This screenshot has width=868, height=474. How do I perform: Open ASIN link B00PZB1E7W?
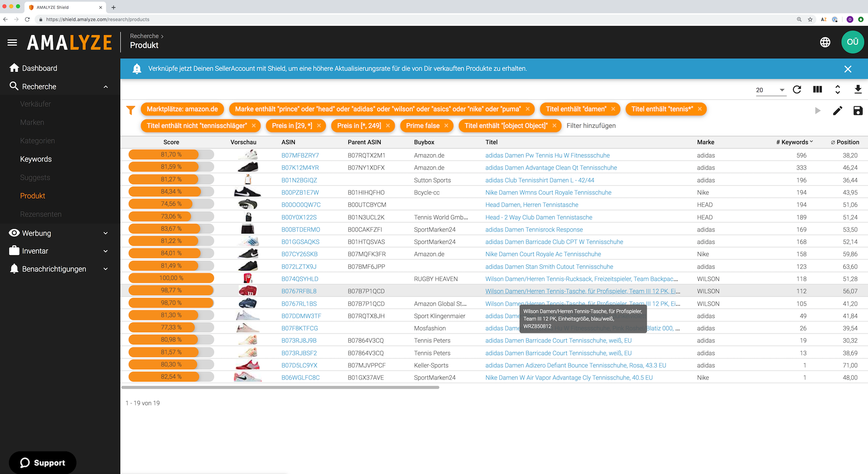tap(300, 192)
